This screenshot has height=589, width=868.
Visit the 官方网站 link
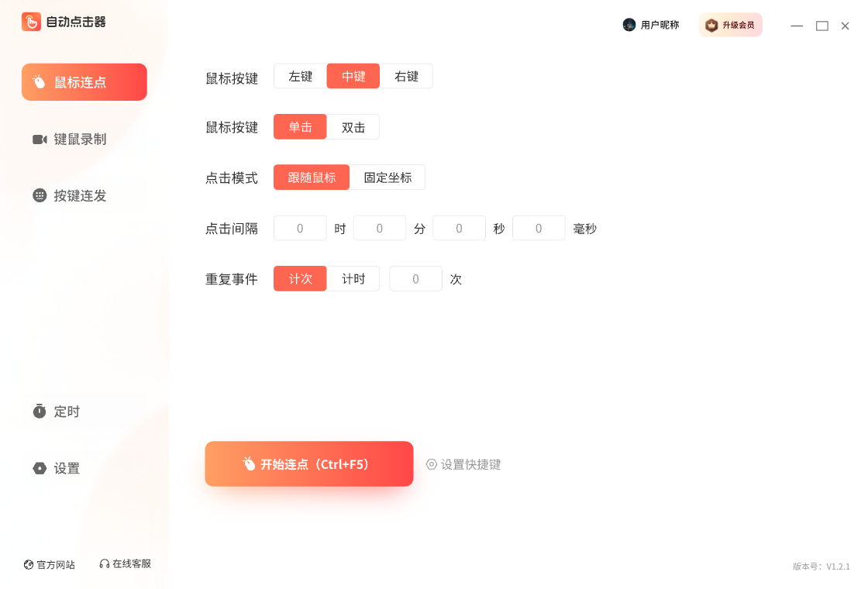(x=50, y=565)
